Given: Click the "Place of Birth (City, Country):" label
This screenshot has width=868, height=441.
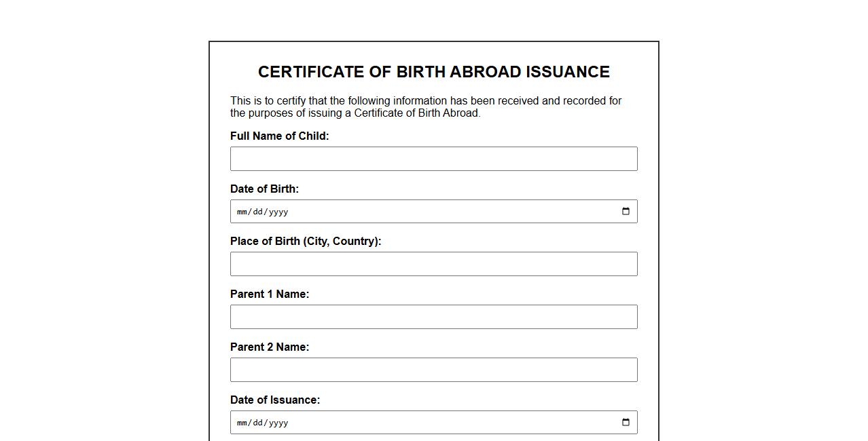Looking at the screenshot, I should pos(306,241).
